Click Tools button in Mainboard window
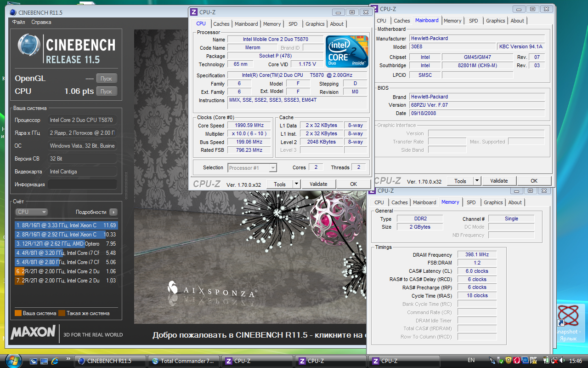Screen dimensions: 588x368 460,181
